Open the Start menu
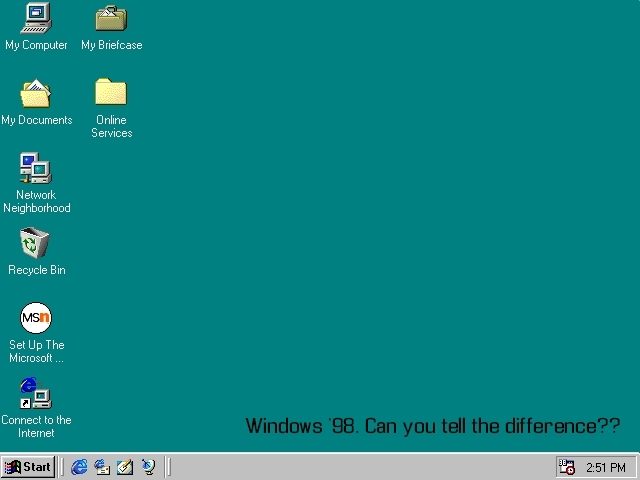 pos(28,467)
